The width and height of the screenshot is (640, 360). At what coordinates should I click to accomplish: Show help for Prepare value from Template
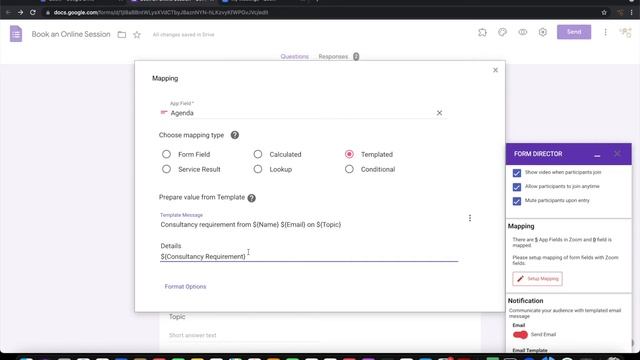tap(251, 198)
